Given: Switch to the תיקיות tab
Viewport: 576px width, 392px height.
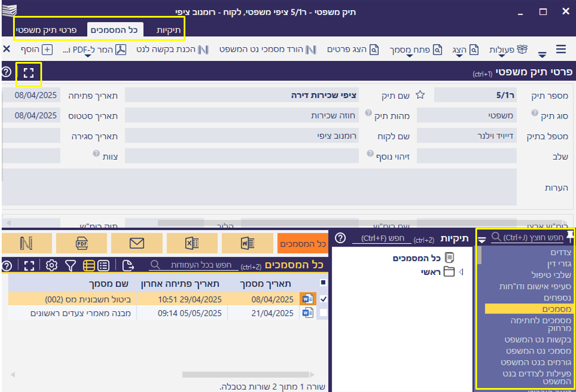Looking at the screenshot, I should click(x=169, y=30).
